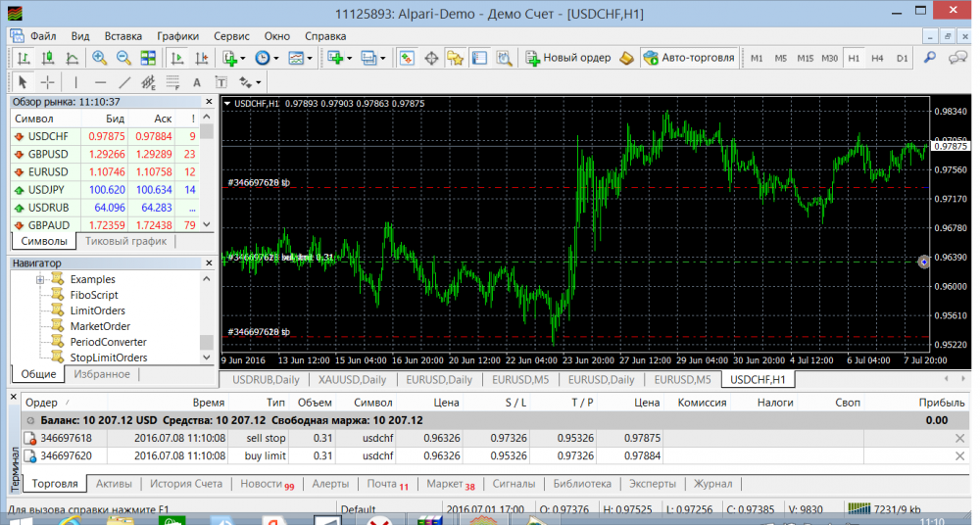This screenshot has height=525, width=980.
Task: Select the text A tool
Action: coord(197,82)
